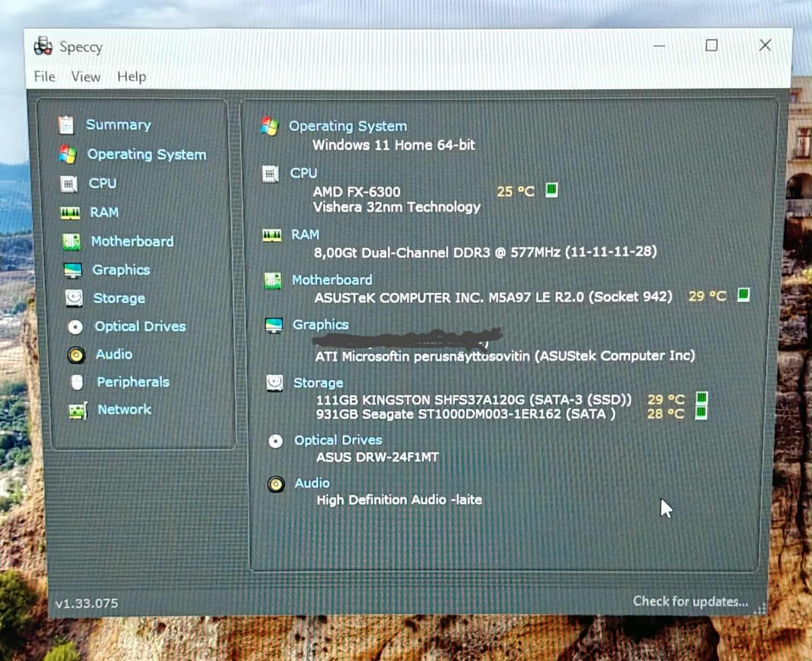Screen dimensions: 812x661
Task: Click the Motherboard heading link in summary
Action: [x=332, y=280]
